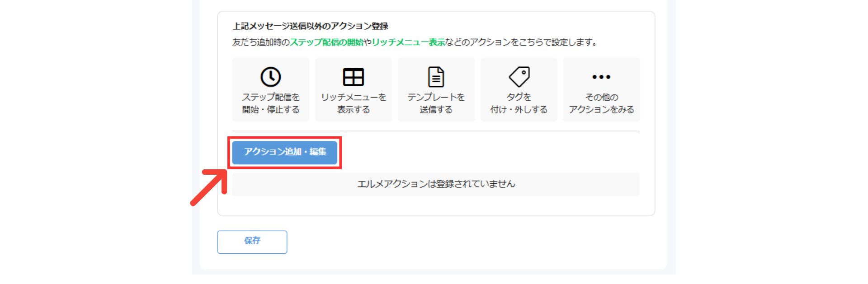Viewport: 868px width, 284px height.
Task: Click the template document icon
Action: pyautogui.click(x=436, y=77)
